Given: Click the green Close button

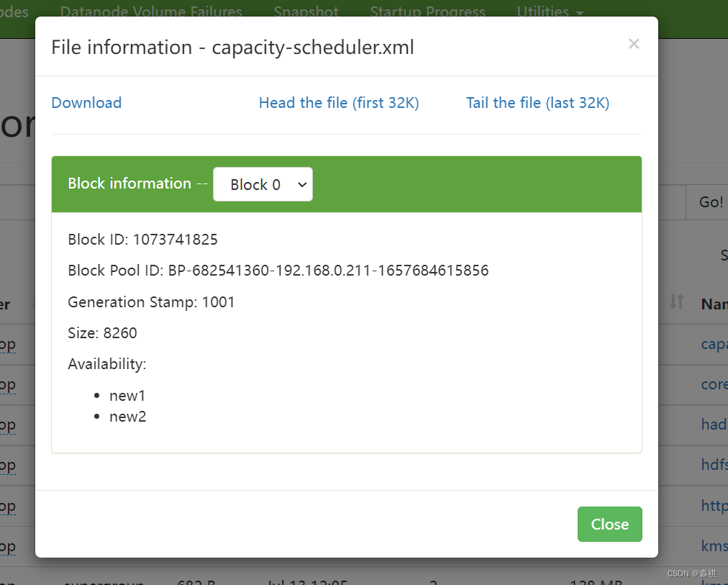Looking at the screenshot, I should [x=609, y=524].
